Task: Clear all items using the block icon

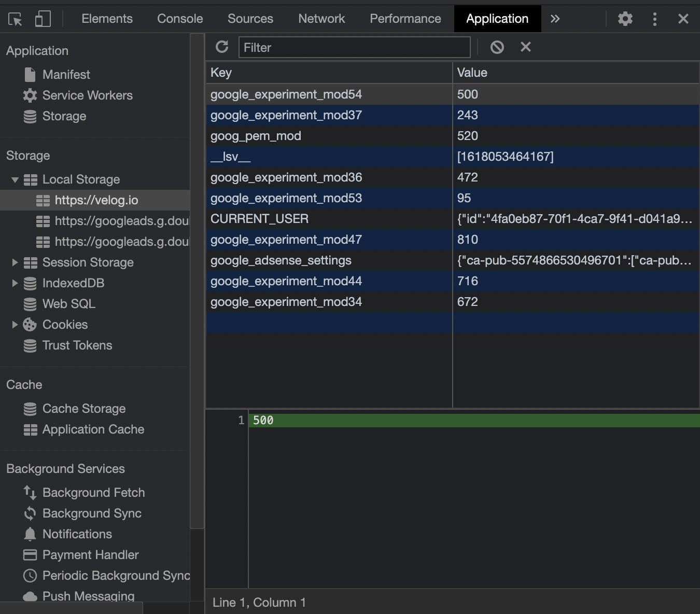Action: [497, 47]
